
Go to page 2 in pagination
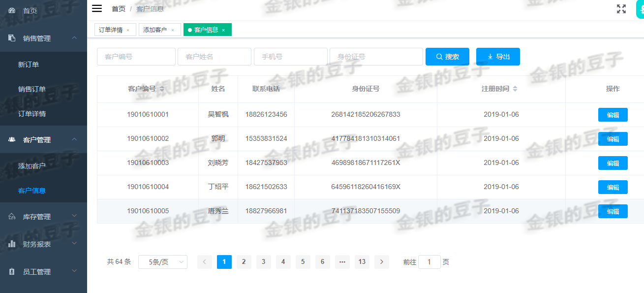(244, 261)
